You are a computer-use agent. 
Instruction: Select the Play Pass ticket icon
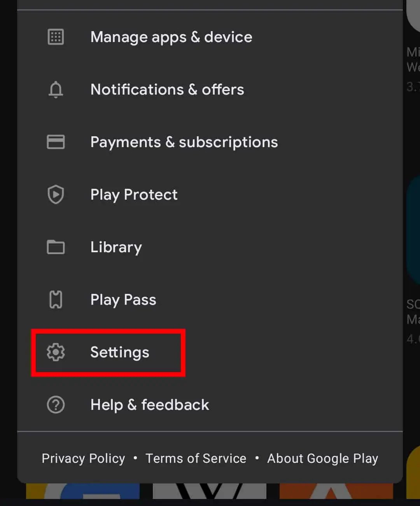point(56,299)
